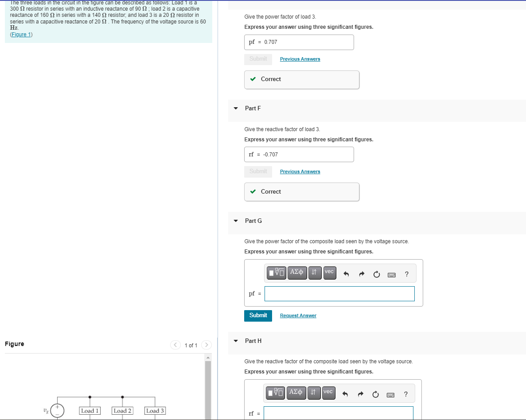The height and width of the screenshot is (420, 526).
Task: Undo the last entry in Part G
Action: [347, 274]
